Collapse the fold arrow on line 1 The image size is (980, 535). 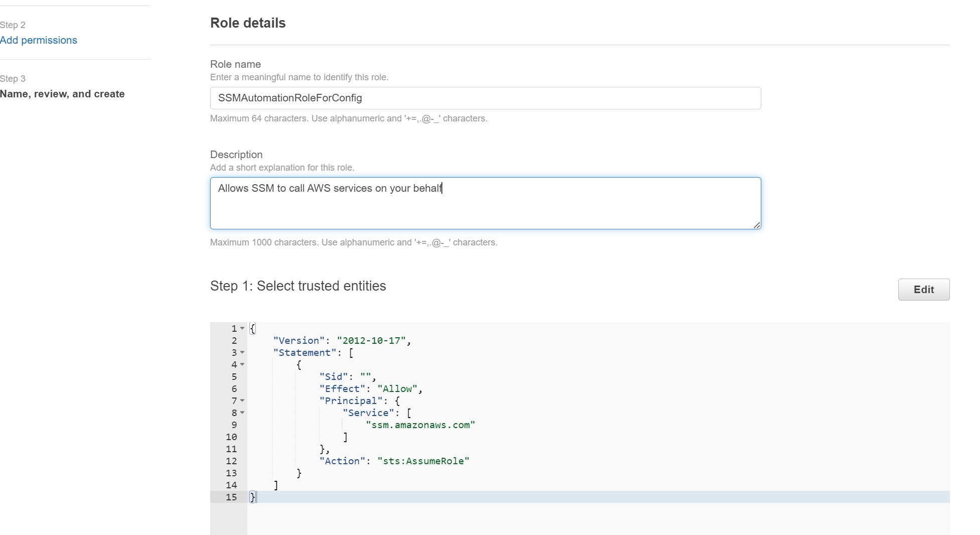(242, 328)
